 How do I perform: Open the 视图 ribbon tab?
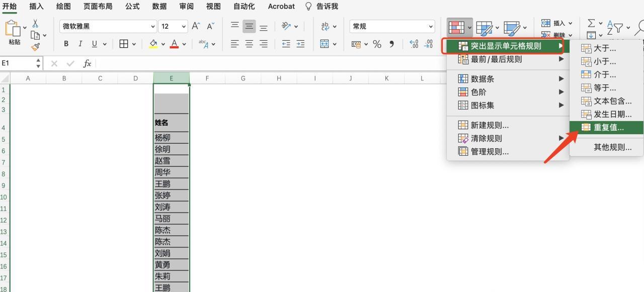(213, 7)
